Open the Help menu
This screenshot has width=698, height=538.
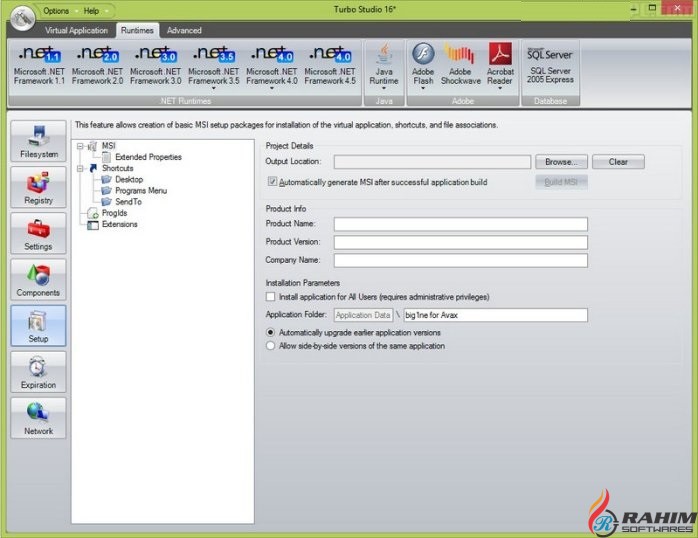click(91, 11)
